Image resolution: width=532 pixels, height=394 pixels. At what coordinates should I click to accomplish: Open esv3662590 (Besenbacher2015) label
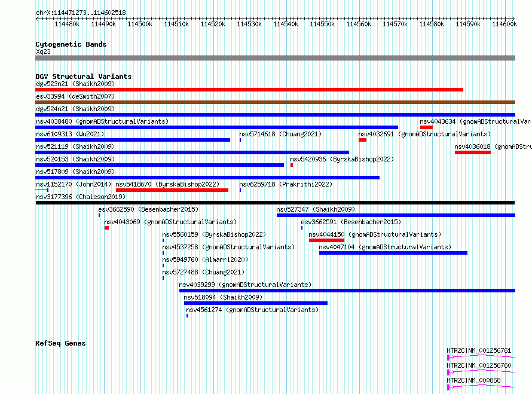click(x=148, y=209)
